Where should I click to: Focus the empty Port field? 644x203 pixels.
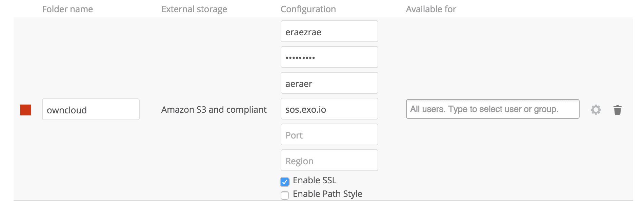(329, 135)
